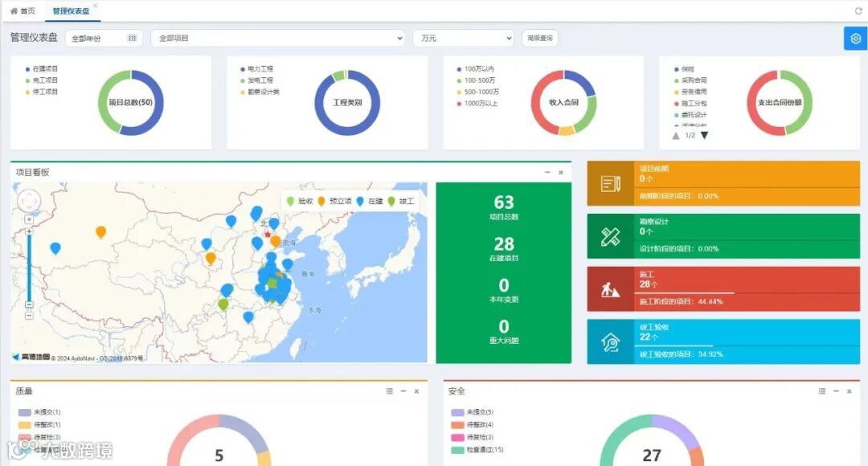The height and width of the screenshot is (466, 868).
Task: Click the southernmost blue map pin
Action: [248, 317]
